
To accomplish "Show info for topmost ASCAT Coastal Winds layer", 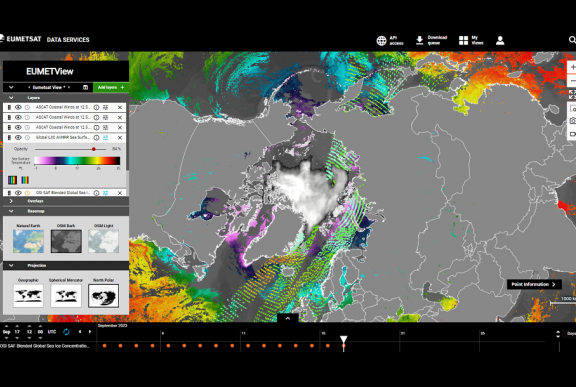I will point(96,107).
